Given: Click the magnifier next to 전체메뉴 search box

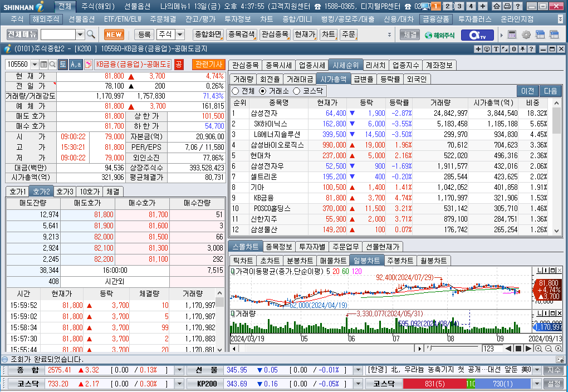Looking at the screenshot, I should pyautogui.click(x=91, y=35).
